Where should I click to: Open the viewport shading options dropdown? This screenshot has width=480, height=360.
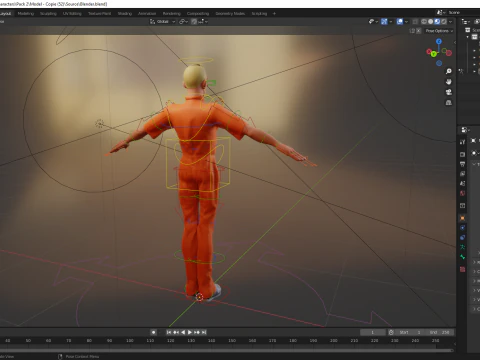[x=450, y=22]
